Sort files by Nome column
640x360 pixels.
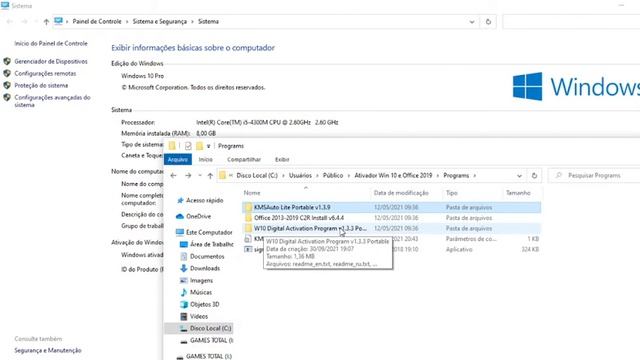click(x=252, y=193)
